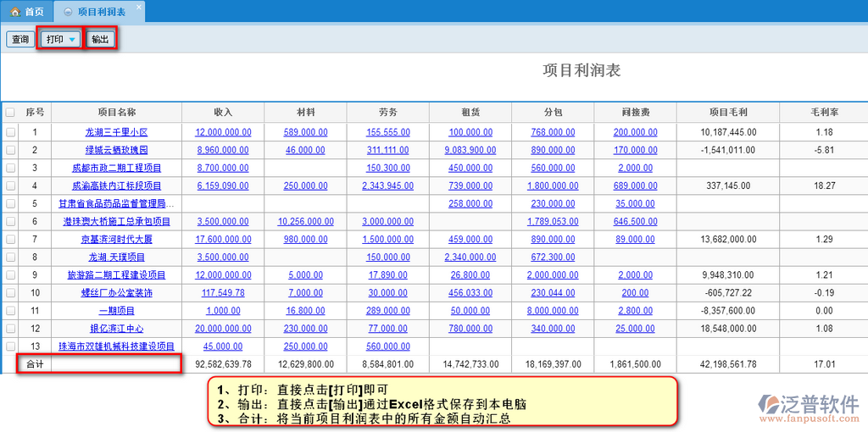The width and height of the screenshot is (868, 432).
Task: Tick the checkbox for row 7
Action: (x=10, y=239)
